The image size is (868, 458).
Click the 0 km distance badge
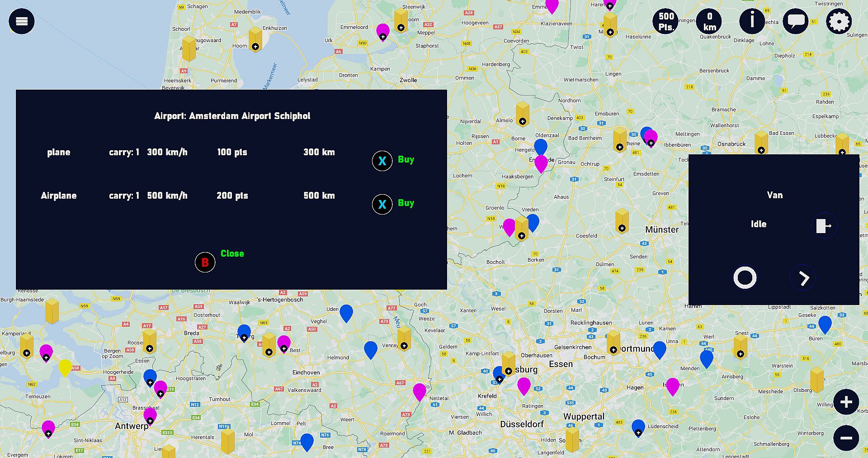709,21
